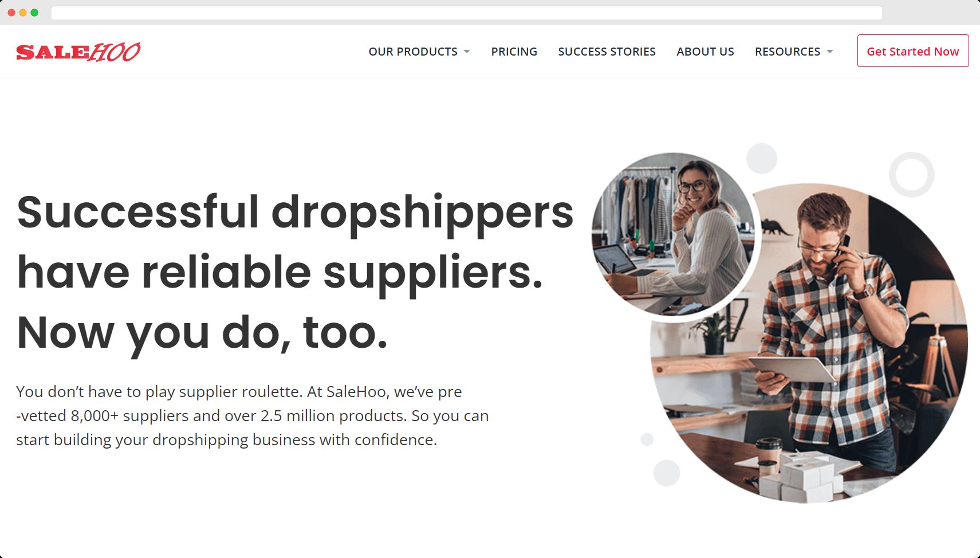
Task: Click the man on phone circular photo
Action: pos(809,343)
